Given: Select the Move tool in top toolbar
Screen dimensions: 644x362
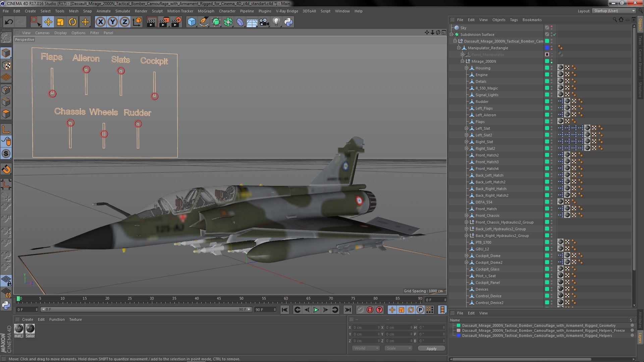Looking at the screenshot, I should [48, 22].
